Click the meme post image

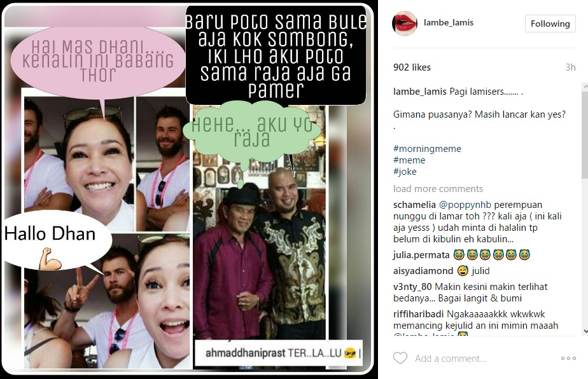click(x=188, y=190)
